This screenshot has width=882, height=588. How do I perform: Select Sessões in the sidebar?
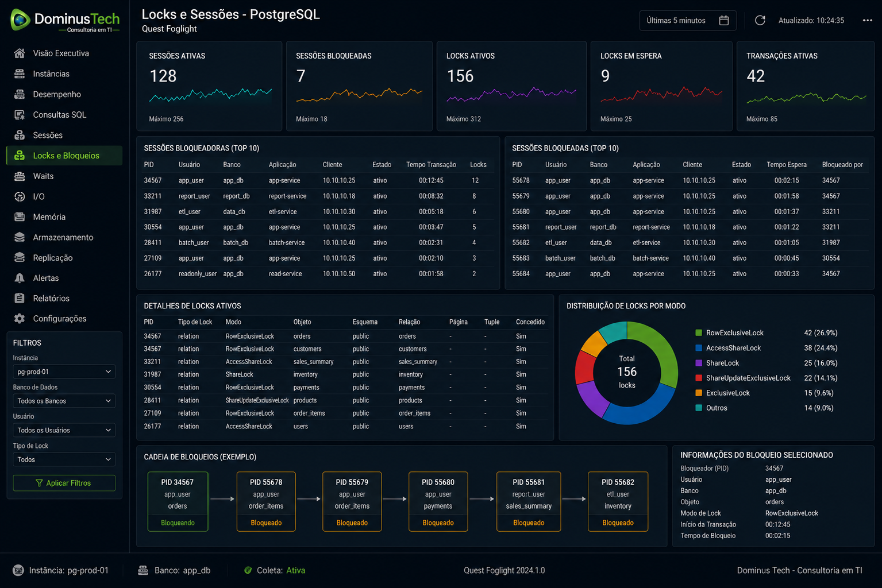click(64, 136)
